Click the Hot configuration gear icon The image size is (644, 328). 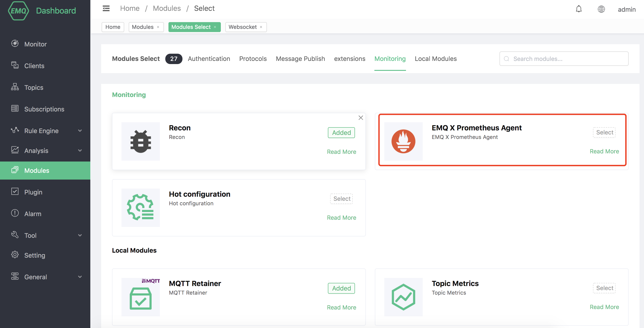pyautogui.click(x=140, y=208)
